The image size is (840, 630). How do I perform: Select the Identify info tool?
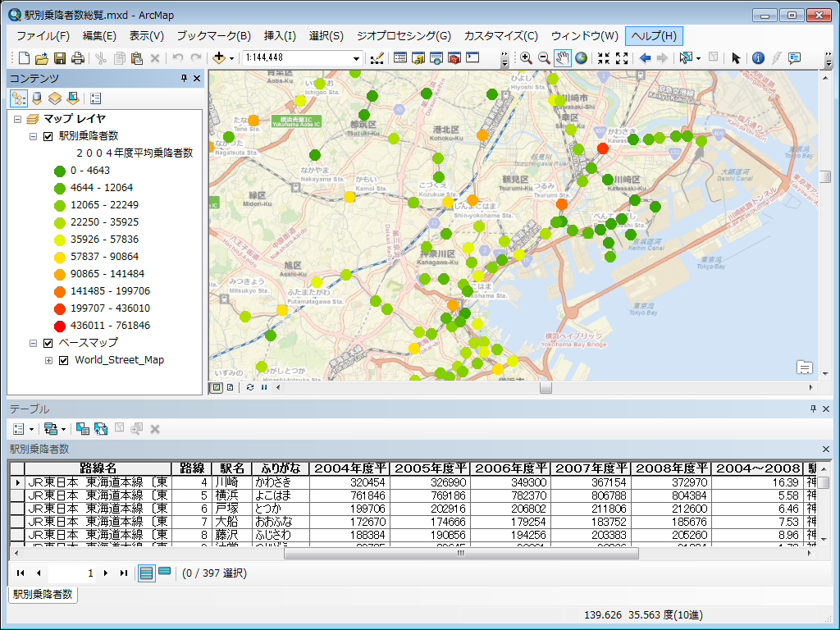pos(758,58)
